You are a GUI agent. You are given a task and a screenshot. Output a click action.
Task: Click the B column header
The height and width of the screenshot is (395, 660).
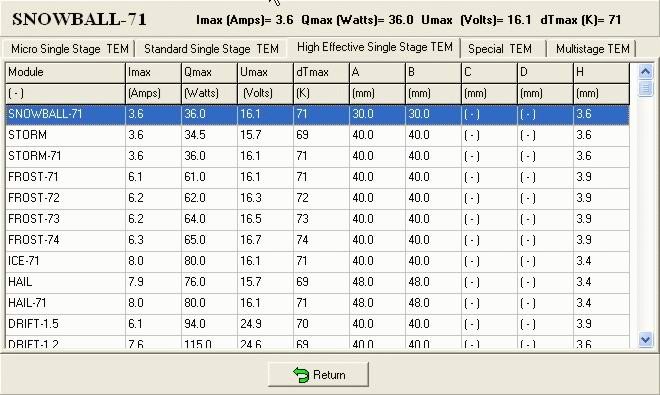coord(433,72)
